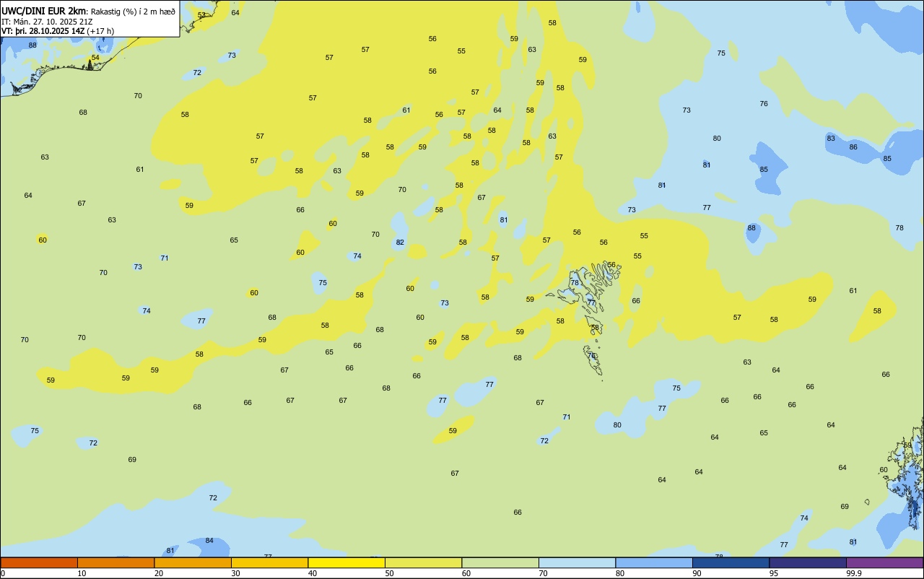Screen dimensions: 924x579
Task: Click the '50' legend scale label
Action: (x=389, y=573)
